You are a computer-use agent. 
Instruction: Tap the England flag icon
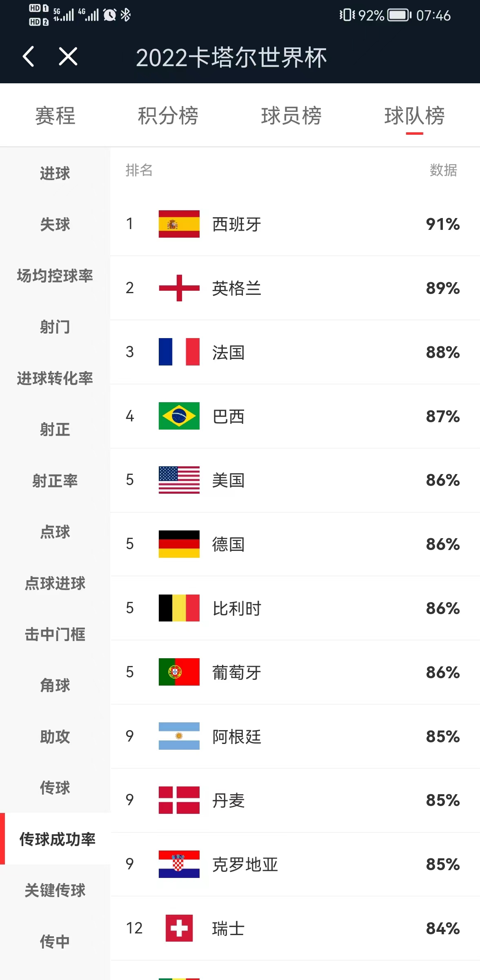coord(178,288)
